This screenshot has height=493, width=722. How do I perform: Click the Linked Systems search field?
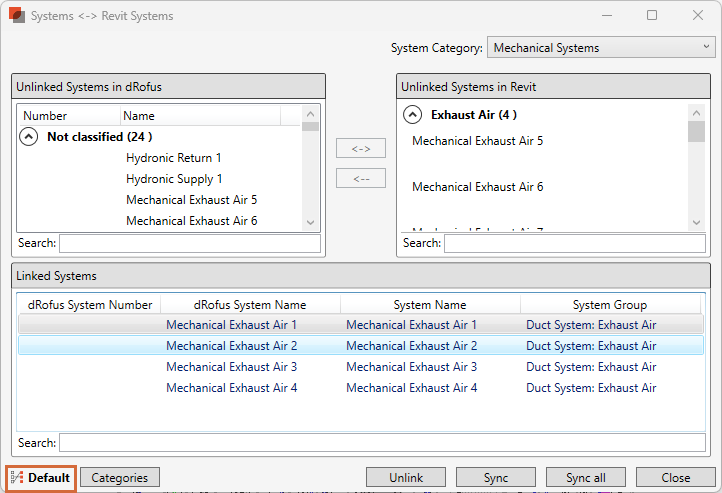coord(381,443)
